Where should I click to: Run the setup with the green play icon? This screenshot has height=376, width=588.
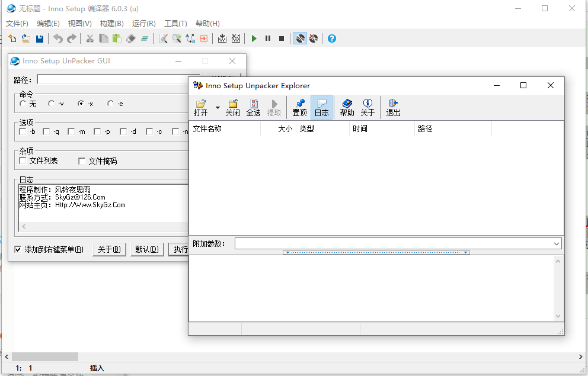point(254,38)
